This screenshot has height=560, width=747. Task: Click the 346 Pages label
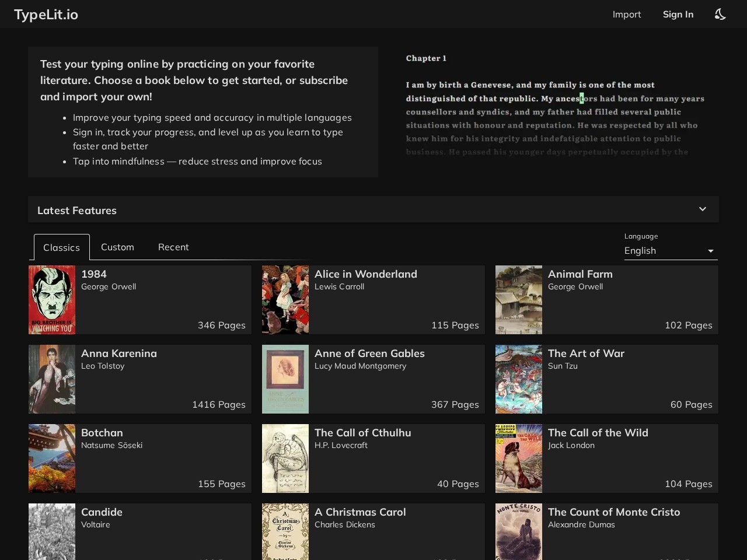click(x=222, y=325)
